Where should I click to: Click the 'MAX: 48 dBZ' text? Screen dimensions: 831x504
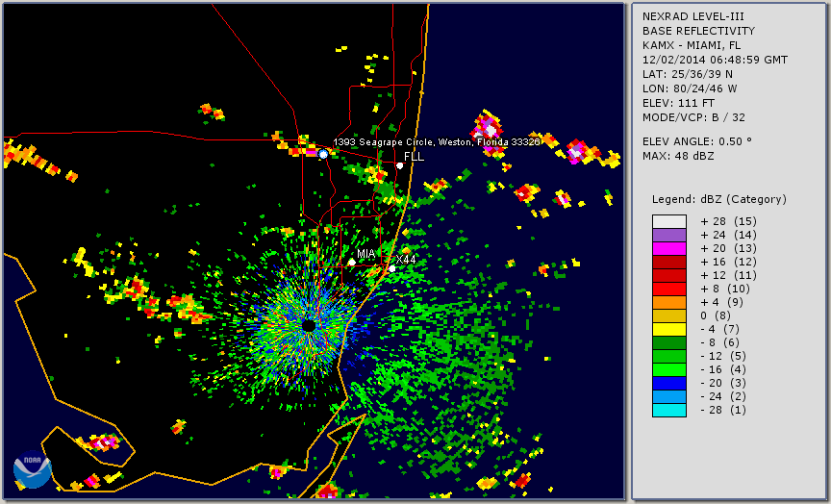(x=678, y=156)
